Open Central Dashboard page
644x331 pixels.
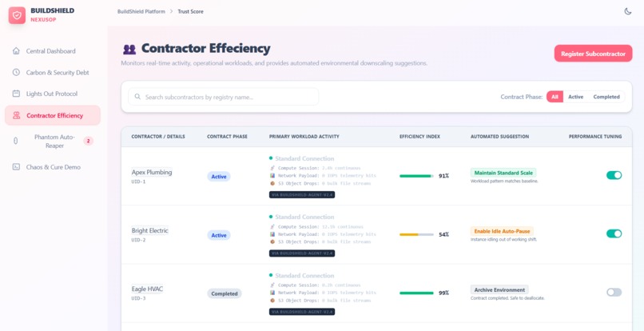[x=53, y=51]
